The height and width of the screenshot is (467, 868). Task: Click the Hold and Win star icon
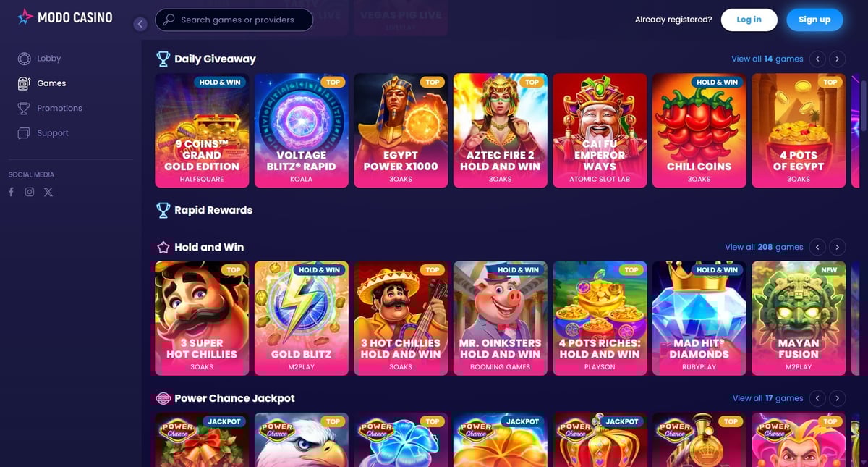tap(163, 247)
